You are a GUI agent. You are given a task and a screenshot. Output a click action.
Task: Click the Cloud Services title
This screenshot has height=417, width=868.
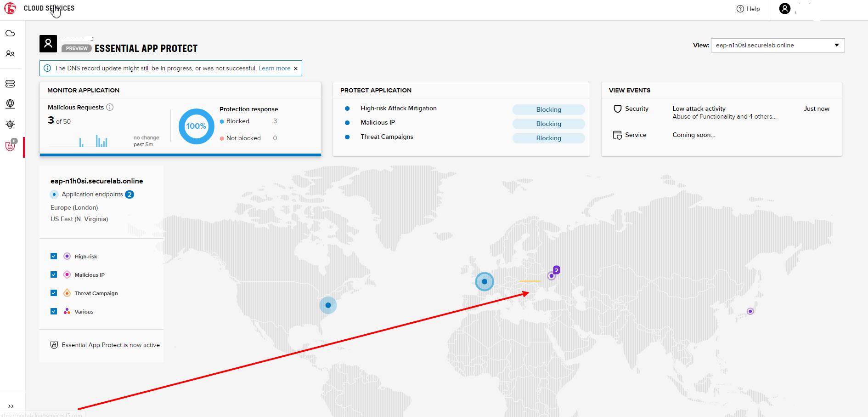pos(49,8)
